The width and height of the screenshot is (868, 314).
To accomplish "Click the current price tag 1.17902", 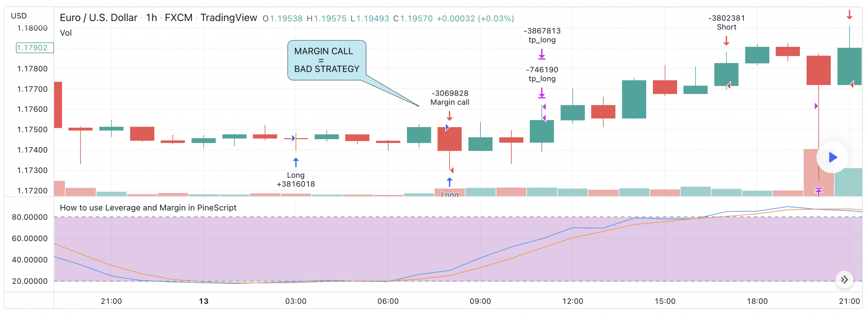I will [35, 48].
